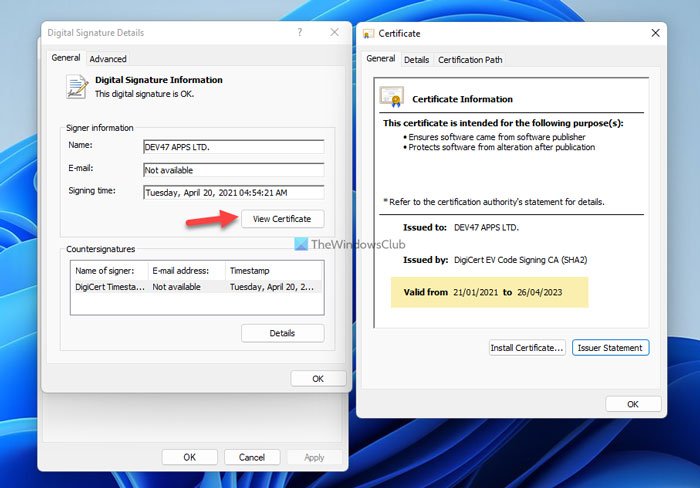
Task: Click the Certificate window title icon
Action: pos(368,33)
